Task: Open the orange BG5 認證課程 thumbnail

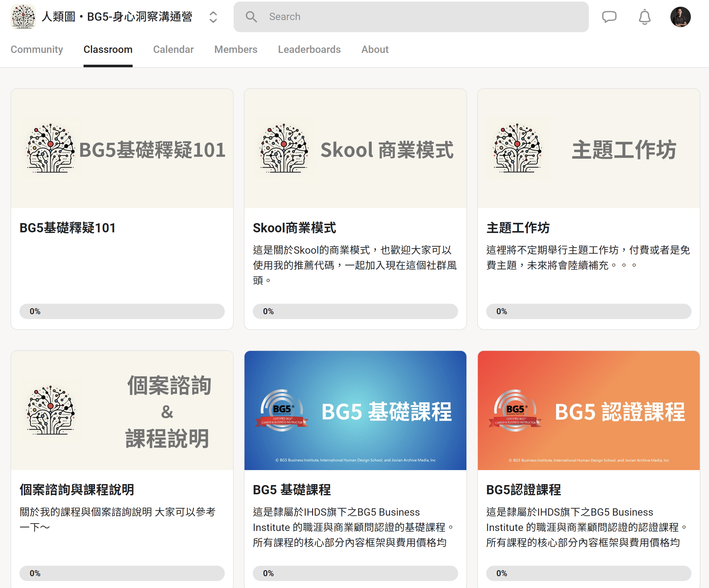Action: [588, 410]
